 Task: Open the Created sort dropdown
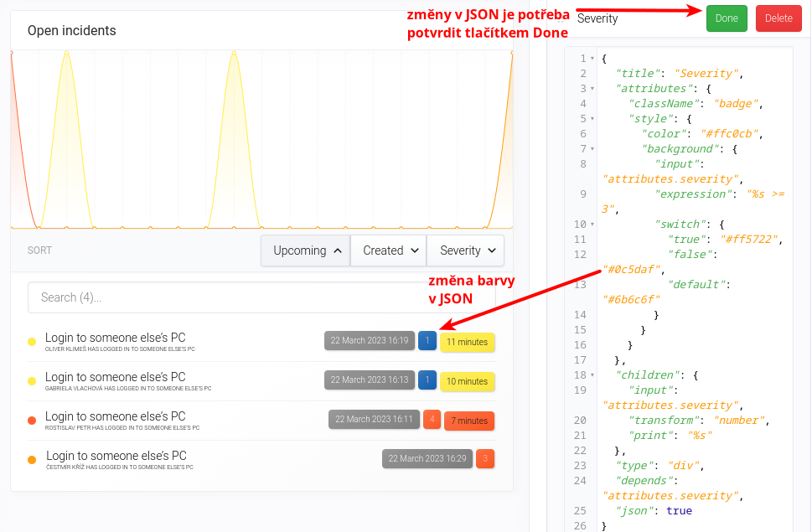point(388,251)
